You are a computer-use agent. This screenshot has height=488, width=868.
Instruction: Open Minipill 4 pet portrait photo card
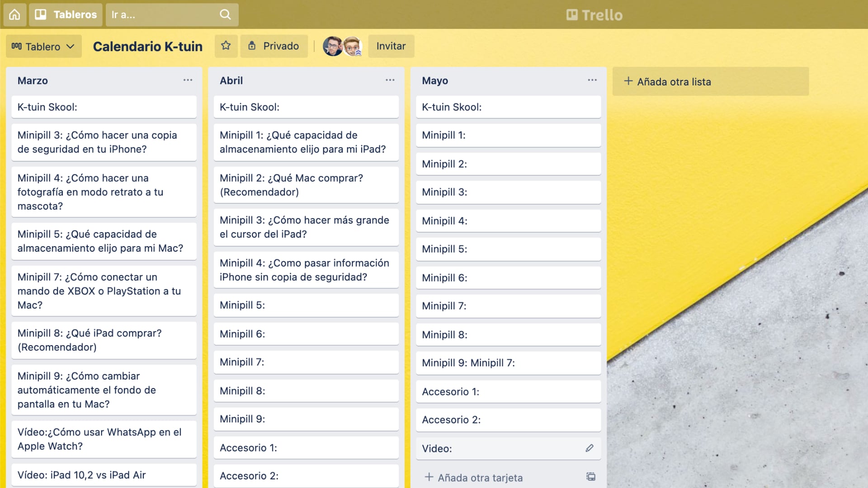coord(104,192)
